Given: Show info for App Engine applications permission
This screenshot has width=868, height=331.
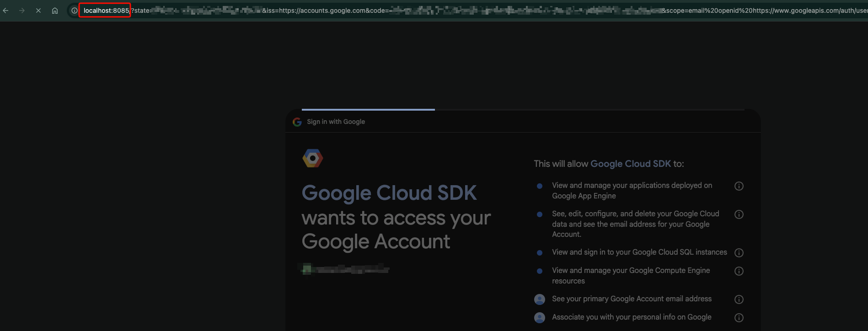Looking at the screenshot, I should pos(739,186).
